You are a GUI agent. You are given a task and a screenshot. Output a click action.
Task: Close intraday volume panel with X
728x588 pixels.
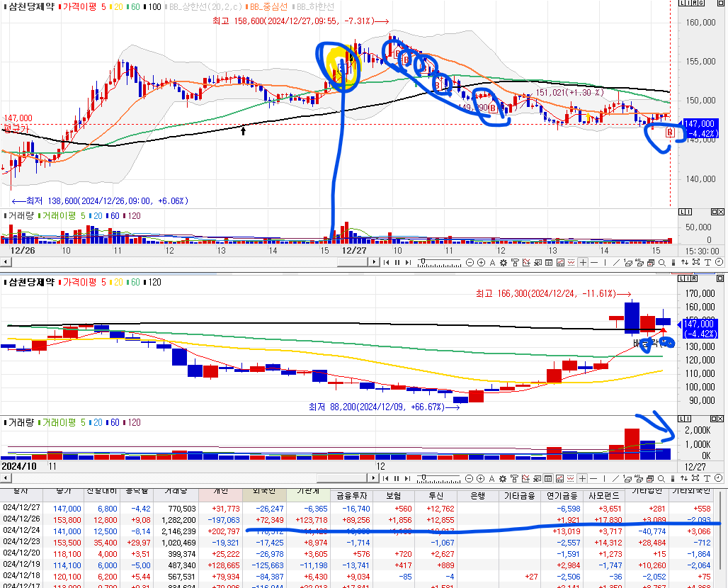[721, 212]
